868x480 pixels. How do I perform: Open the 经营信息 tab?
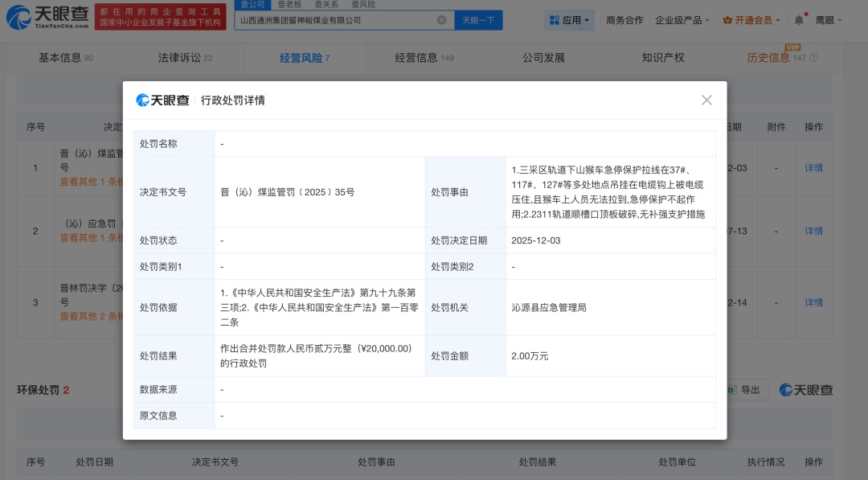pyautogui.click(x=424, y=58)
